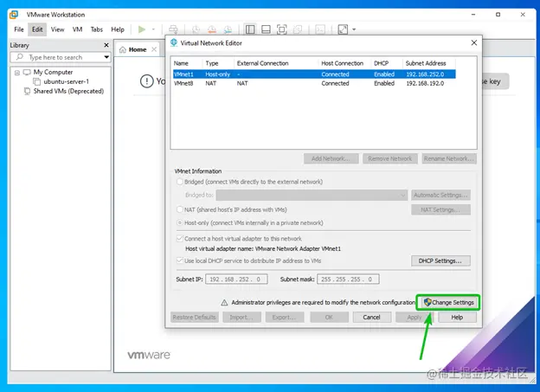Open the power options dropdown arrow

pyautogui.click(x=153, y=29)
